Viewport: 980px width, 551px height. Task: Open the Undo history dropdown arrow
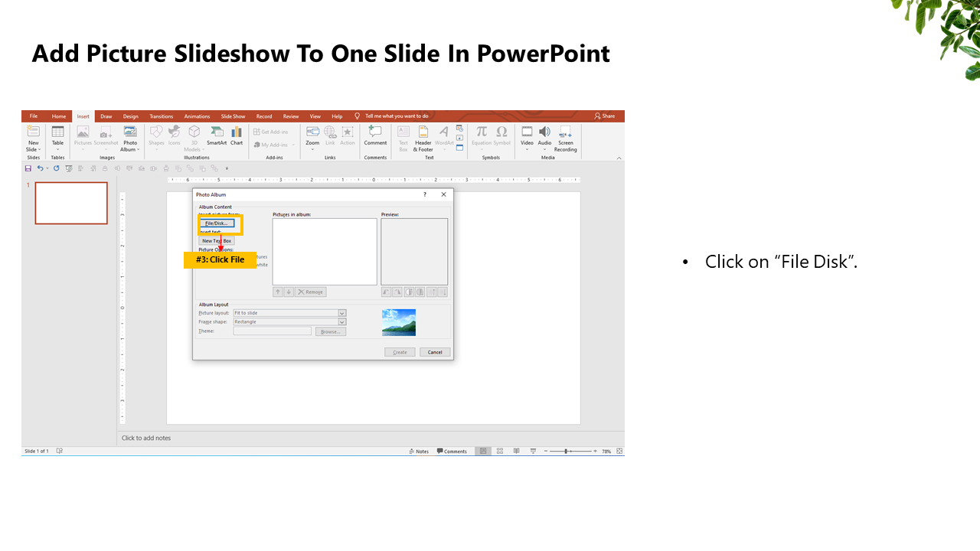pos(47,168)
